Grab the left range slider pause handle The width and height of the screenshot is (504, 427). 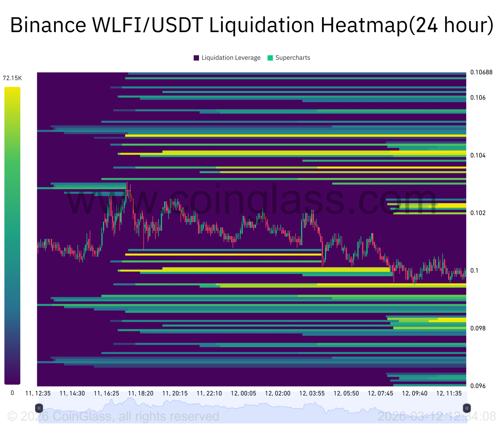[x=39, y=408]
